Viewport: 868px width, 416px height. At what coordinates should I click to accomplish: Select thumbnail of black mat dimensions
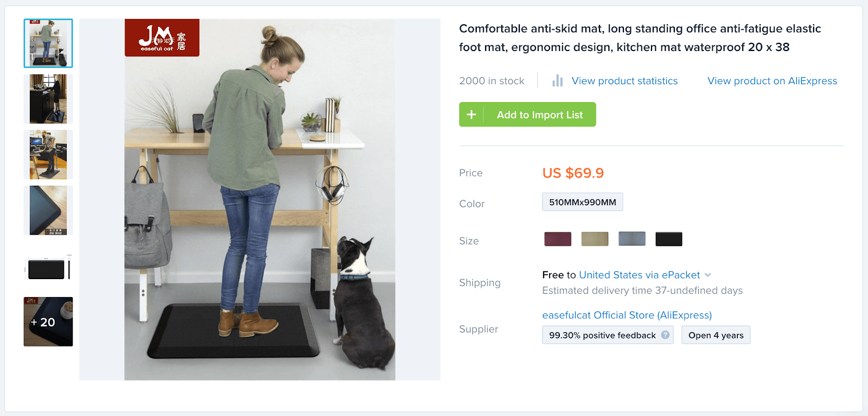(x=48, y=266)
